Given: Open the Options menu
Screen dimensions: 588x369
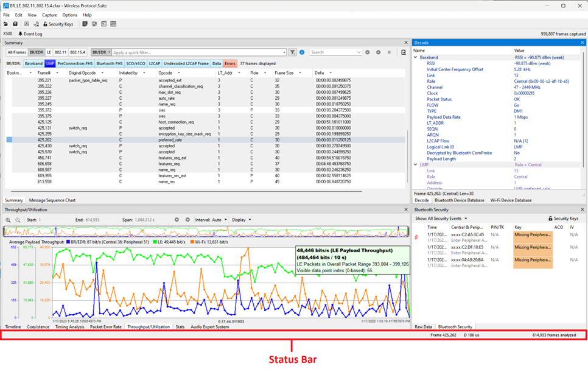Looking at the screenshot, I should tap(70, 15).
